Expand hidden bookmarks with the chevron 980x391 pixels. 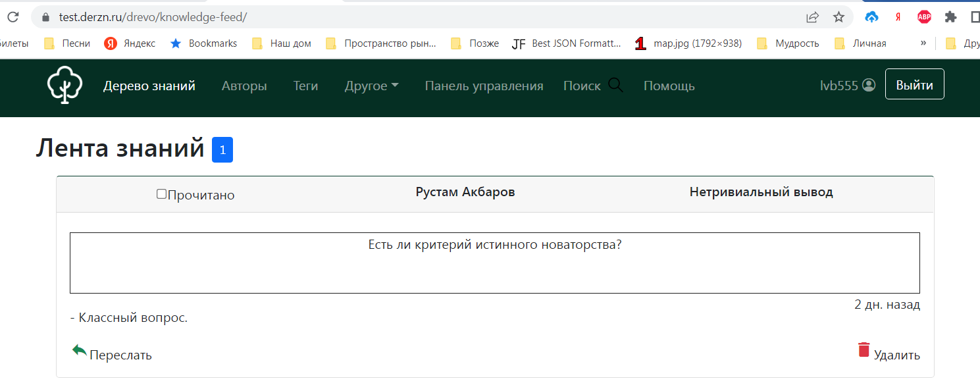click(x=923, y=42)
